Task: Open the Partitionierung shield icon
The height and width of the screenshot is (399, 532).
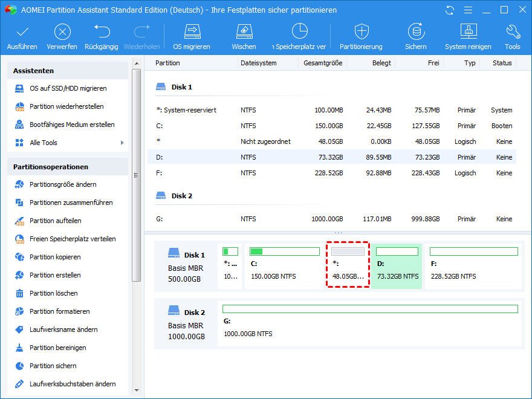Action: point(361,32)
